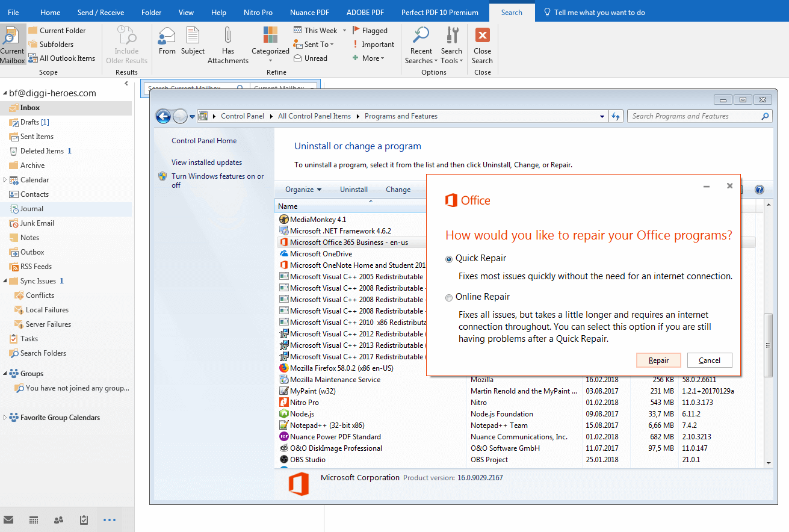Switch to People view icon
This screenshot has height=532, width=789.
coord(58,519)
